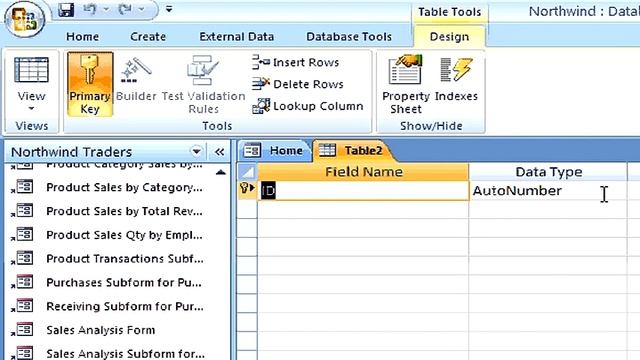
Task: Expand the View dropdown arrow
Action: pyautogui.click(x=31, y=109)
